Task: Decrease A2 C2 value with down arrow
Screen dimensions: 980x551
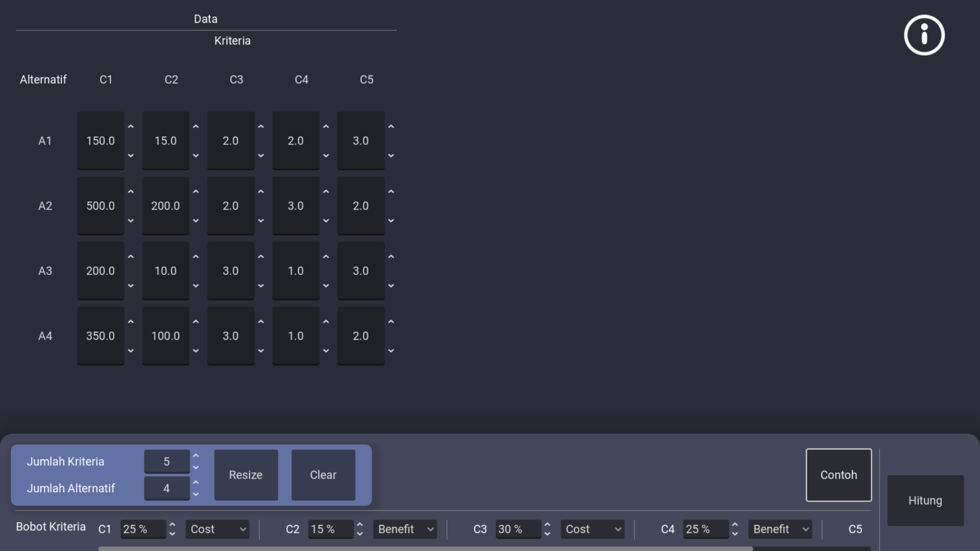Action: (196, 221)
